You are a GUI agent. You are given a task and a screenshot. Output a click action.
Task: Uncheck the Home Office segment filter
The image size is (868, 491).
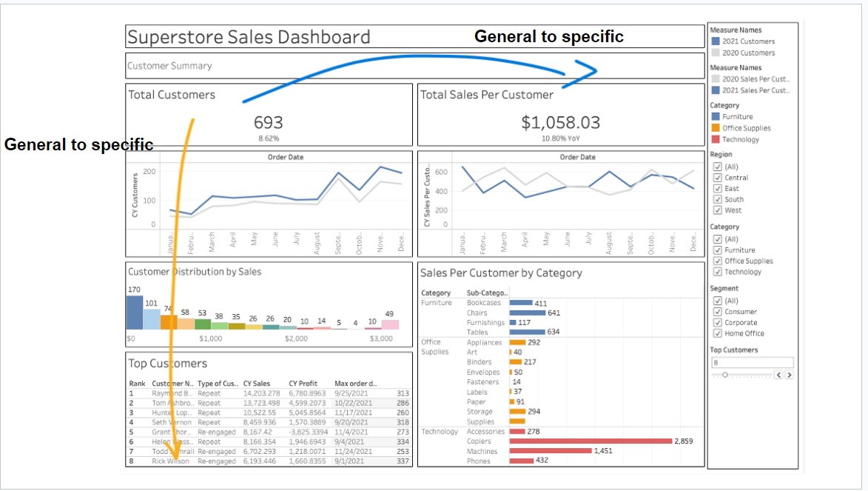(x=718, y=333)
